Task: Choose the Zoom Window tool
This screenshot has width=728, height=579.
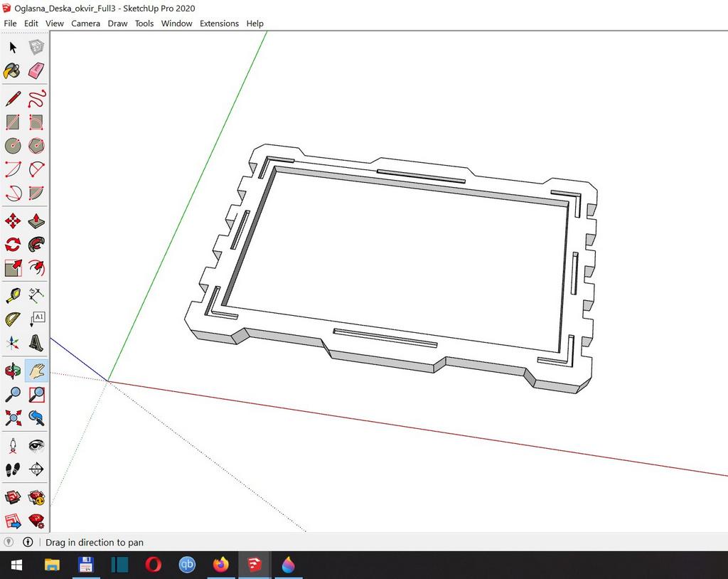Action: (36, 395)
